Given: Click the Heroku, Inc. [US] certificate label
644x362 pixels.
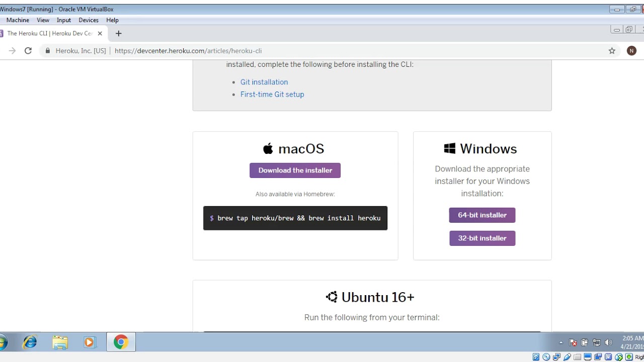Looking at the screenshot, I should [80, 51].
